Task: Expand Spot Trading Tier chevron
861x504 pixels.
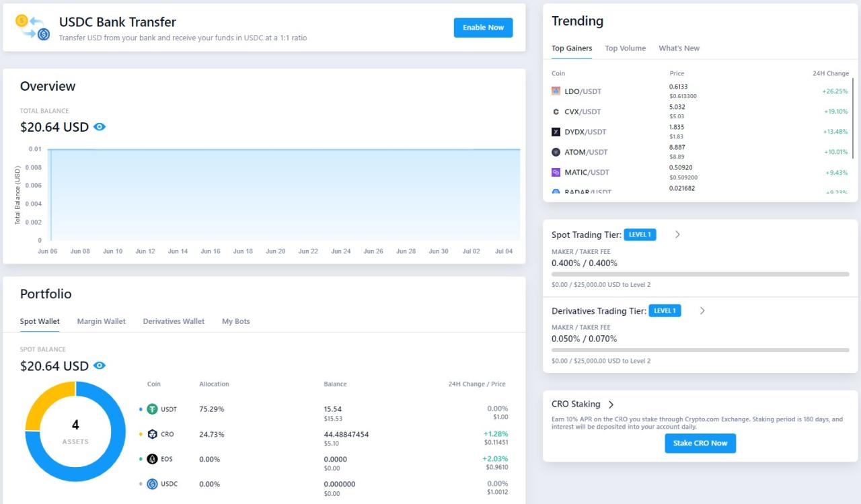Action: click(677, 235)
